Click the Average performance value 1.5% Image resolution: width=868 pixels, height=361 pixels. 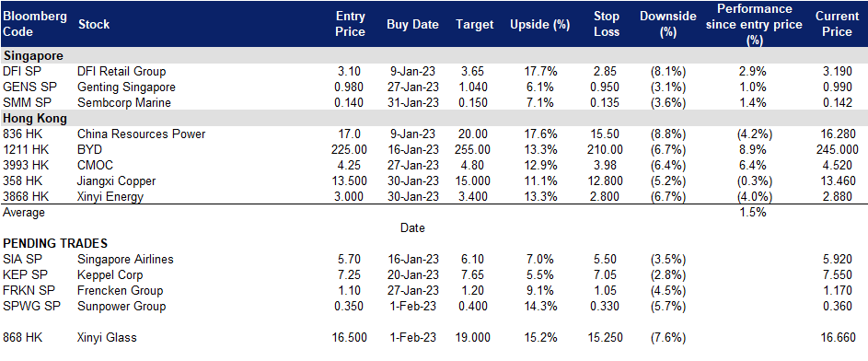click(x=752, y=212)
